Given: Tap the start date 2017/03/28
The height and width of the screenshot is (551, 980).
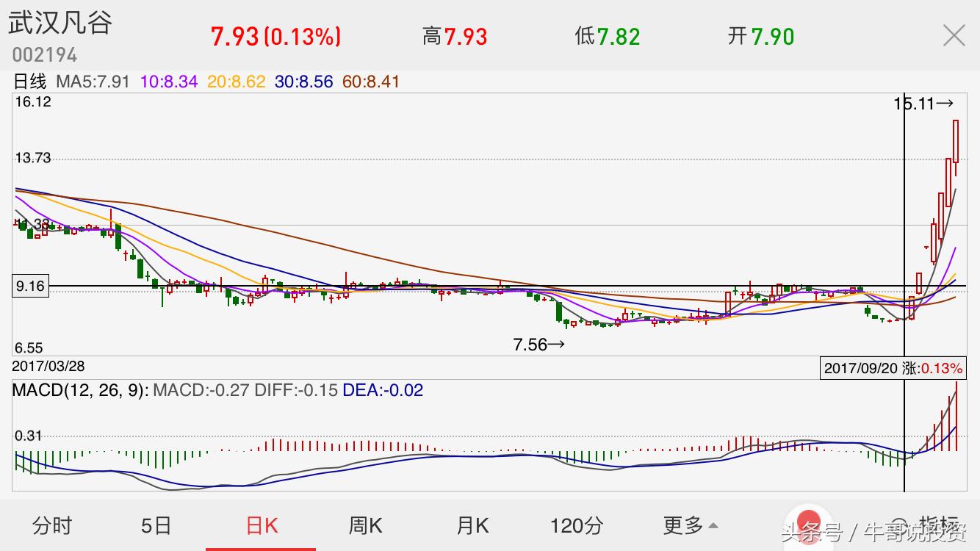Looking at the screenshot, I should (x=48, y=366).
